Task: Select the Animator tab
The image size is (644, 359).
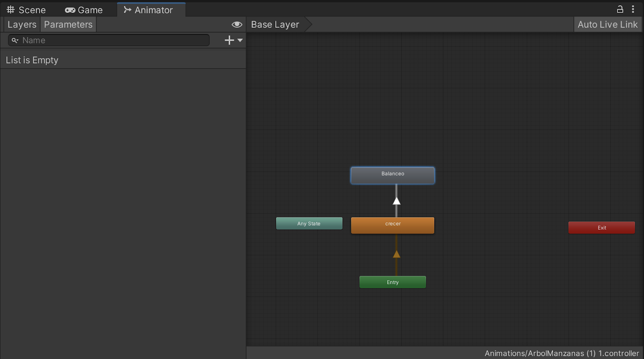Action: (x=149, y=10)
